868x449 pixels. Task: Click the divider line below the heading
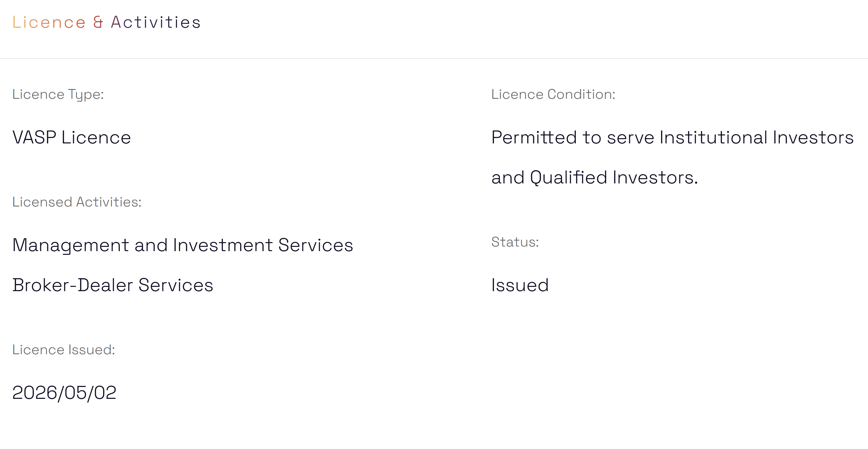434,58
